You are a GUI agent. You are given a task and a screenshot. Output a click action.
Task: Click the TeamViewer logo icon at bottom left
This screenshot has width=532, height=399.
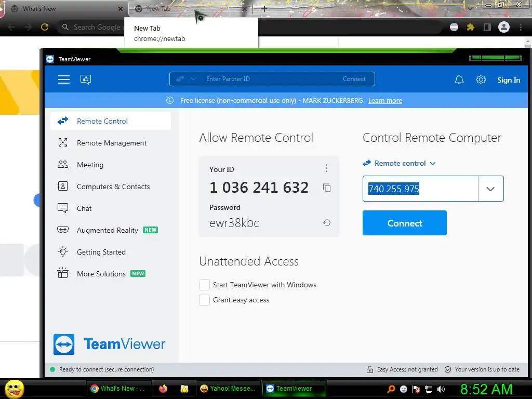[64, 344]
